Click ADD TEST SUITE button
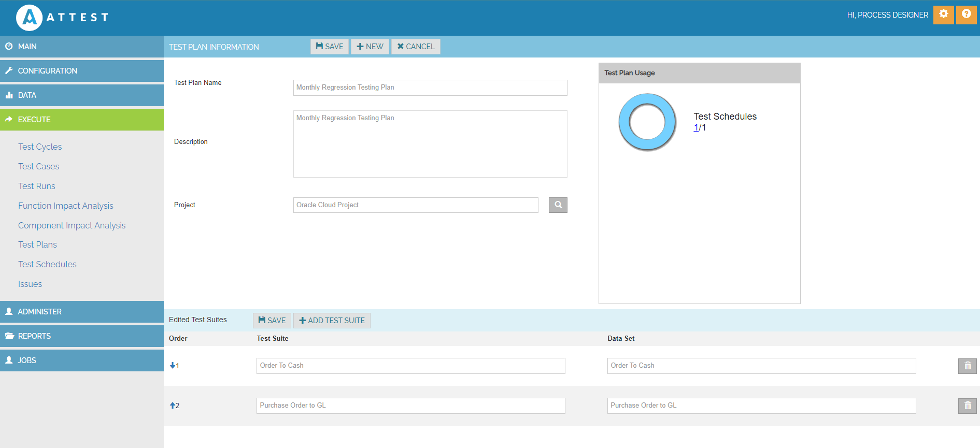Viewport: 980px width, 448px height. (332, 321)
